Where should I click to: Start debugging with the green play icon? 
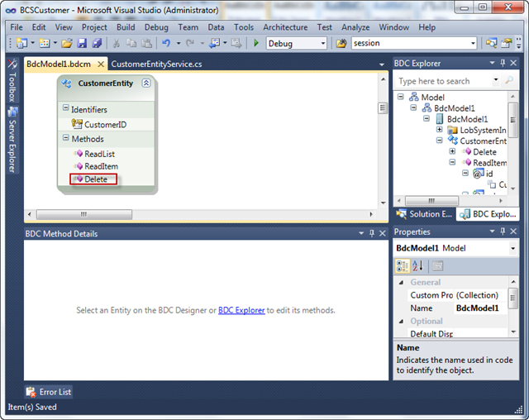click(x=256, y=43)
